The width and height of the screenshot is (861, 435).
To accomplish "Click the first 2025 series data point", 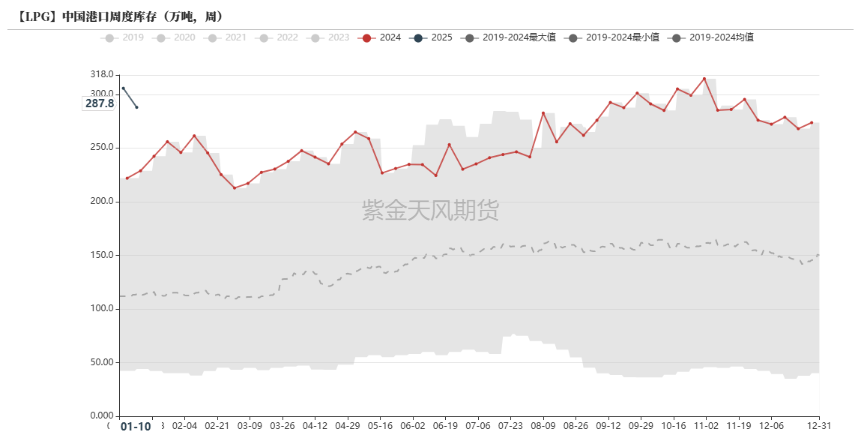I will tap(123, 88).
